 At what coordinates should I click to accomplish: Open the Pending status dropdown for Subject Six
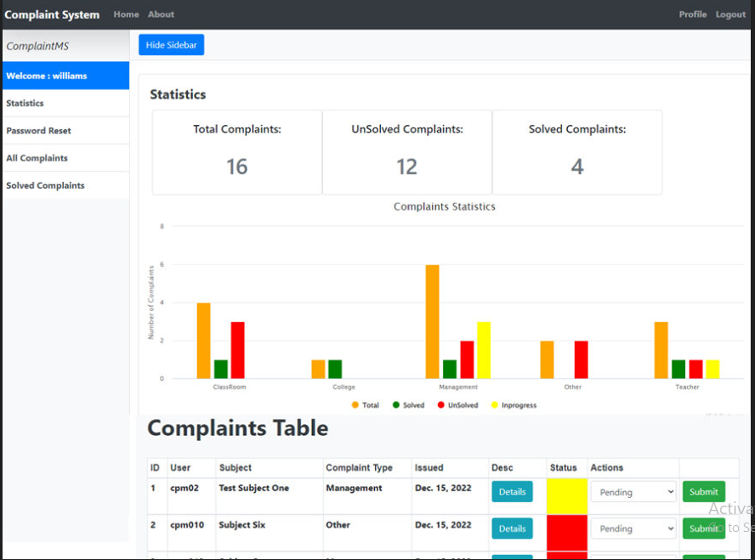click(633, 528)
